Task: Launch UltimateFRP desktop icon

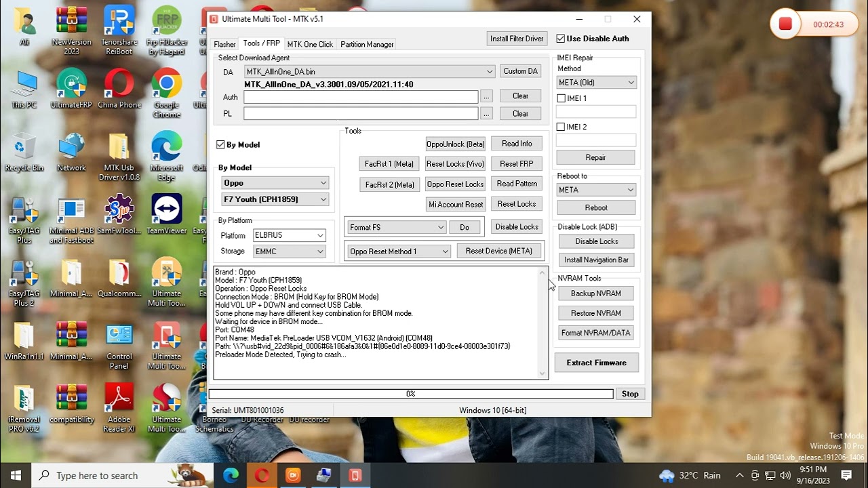Action: coord(71,89)
